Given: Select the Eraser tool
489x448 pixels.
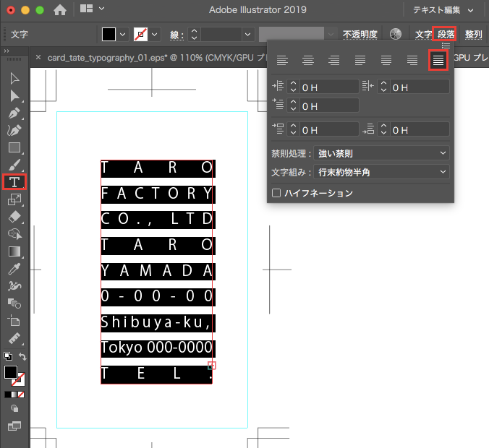Looking at the screenshot, I should click(14, 217).
